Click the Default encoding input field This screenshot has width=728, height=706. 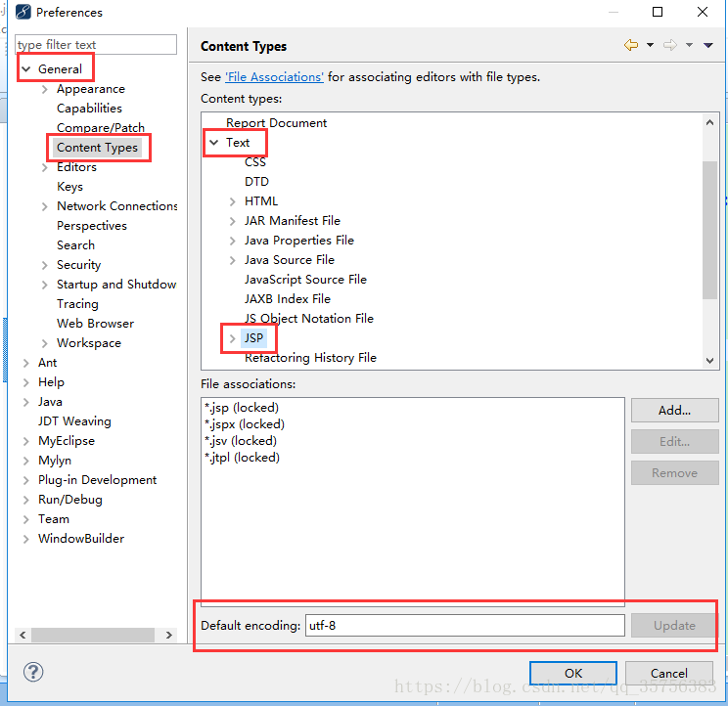click(465, 626)
